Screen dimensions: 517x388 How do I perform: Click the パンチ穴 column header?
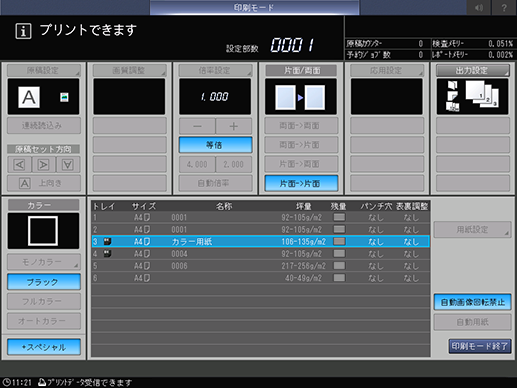pos(376,206)
